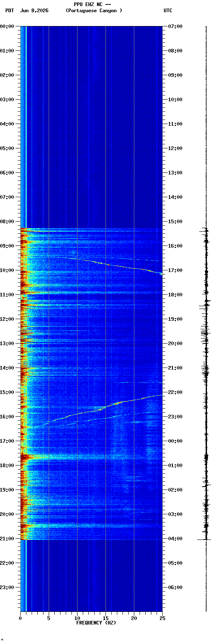Click 10:00 on the UTC axis
The image size is (224, 644).
pos(175,100)
